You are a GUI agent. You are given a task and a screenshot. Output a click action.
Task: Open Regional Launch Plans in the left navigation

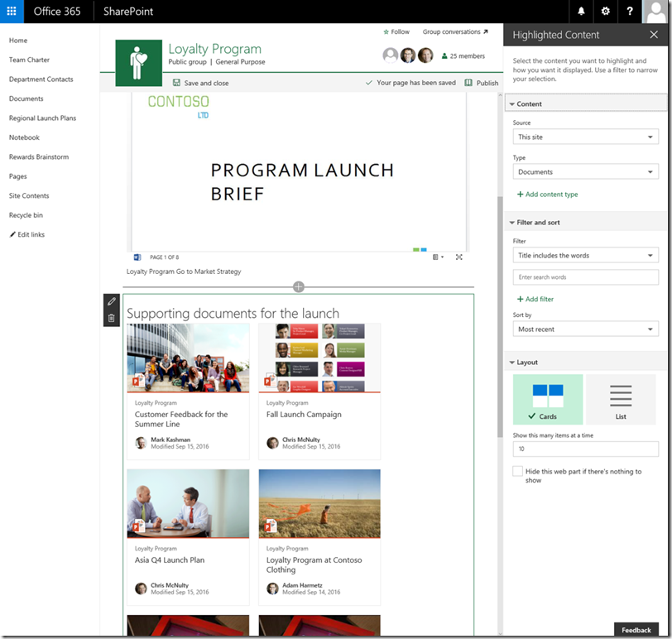tap(42, 118)
